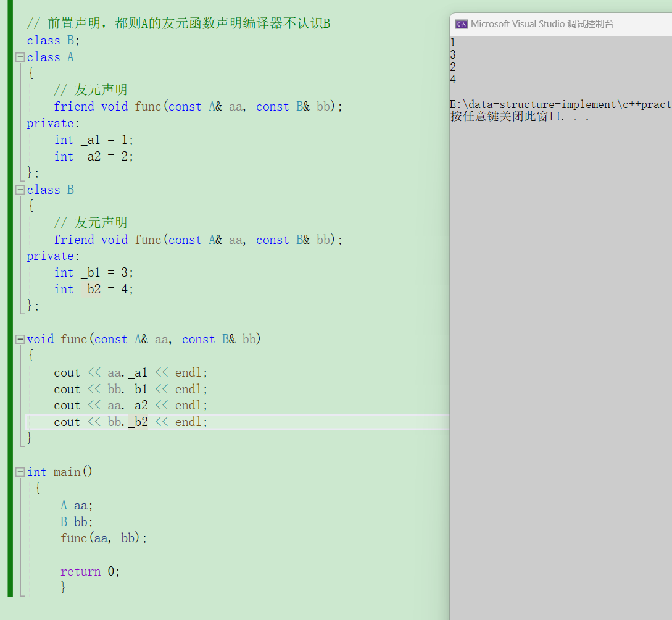Click the 'private:' label in class A
Screen dimensions: 672x620
tap(53, 124)
